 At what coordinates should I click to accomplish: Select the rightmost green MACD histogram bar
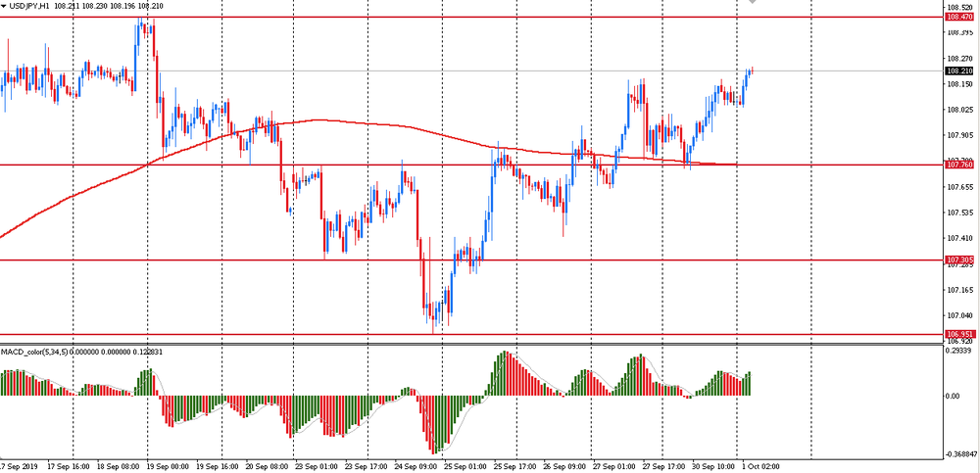(749, 384)
